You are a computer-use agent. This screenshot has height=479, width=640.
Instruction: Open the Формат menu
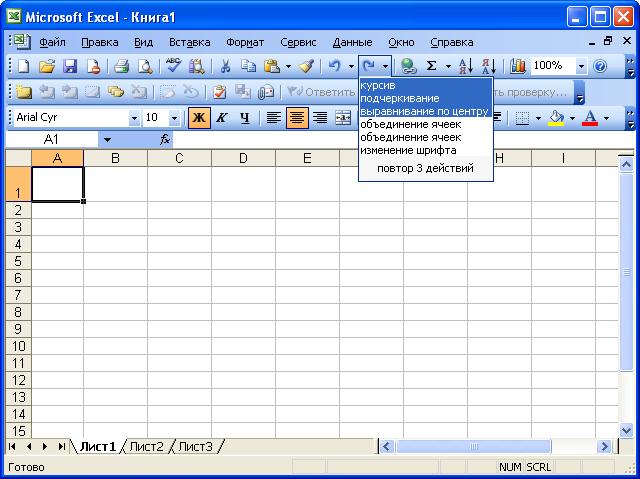tap(245, 42)
